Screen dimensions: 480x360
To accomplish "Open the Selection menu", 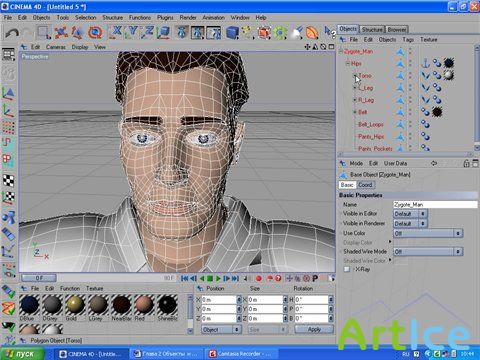I will pos(85,17).
